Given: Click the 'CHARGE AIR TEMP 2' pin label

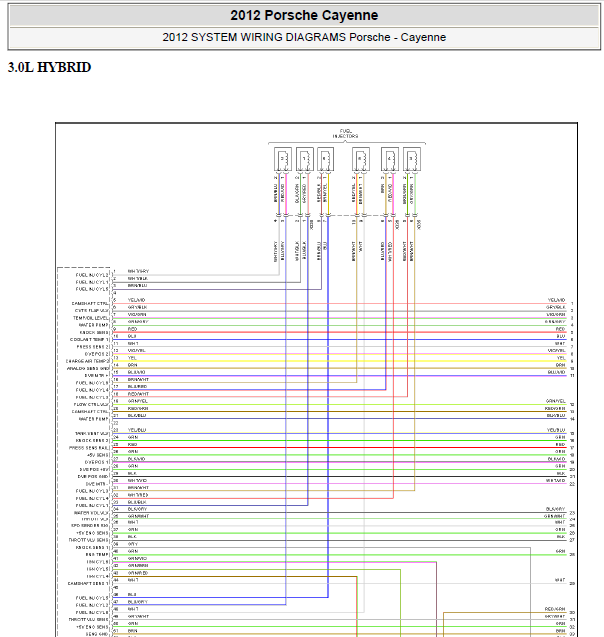Looking at the screenshot, I should 88,361.
